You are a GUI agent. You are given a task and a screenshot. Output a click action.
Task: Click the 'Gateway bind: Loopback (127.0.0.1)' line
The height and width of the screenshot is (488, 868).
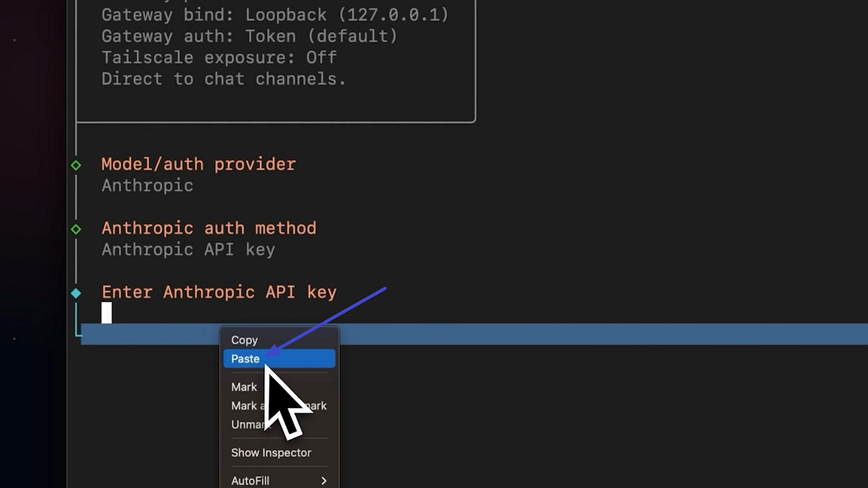point(275,15)
